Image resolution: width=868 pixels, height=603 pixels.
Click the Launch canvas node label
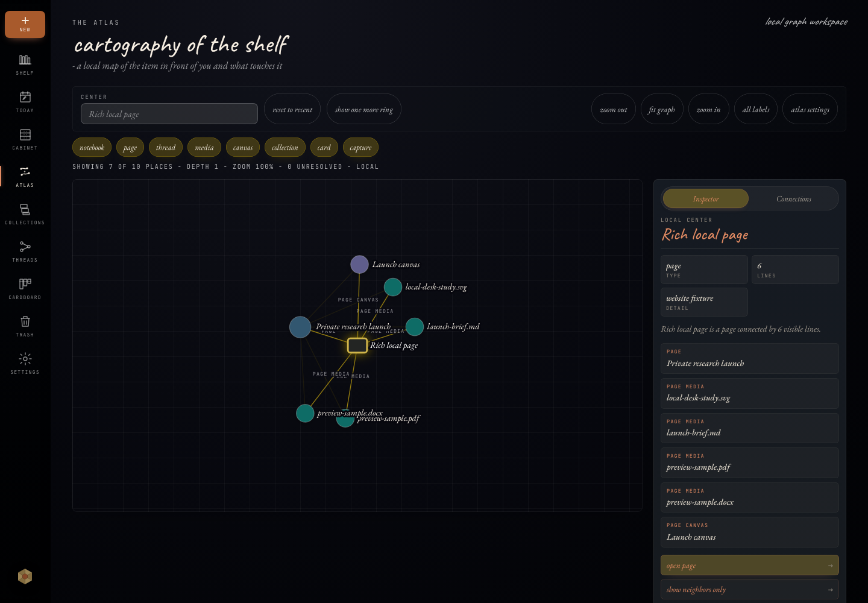point(396,264)
